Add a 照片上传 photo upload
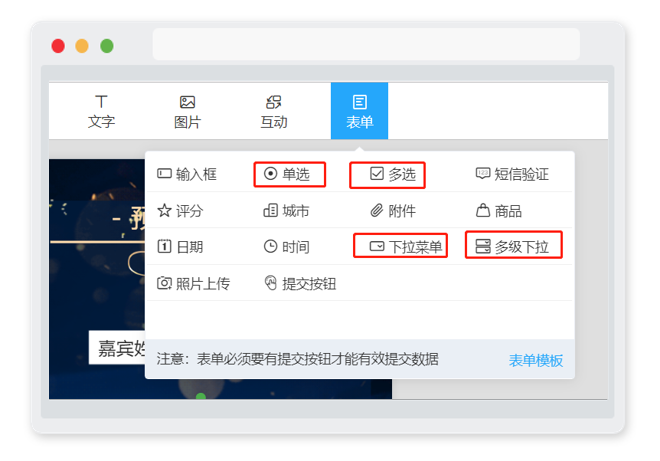Screen dimensions: 660x461 (193, 283)
